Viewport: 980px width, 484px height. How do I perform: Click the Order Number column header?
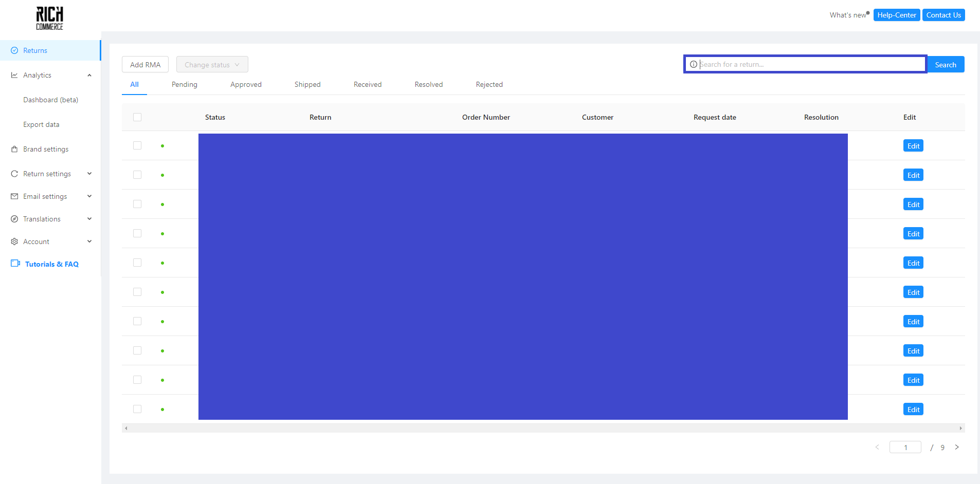[x=486, y=117]
